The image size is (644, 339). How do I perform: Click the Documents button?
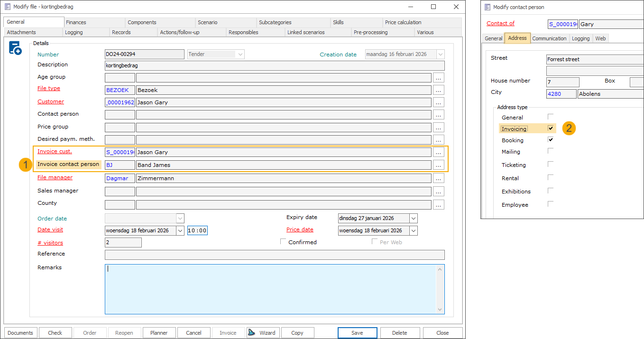click(20, 333)
